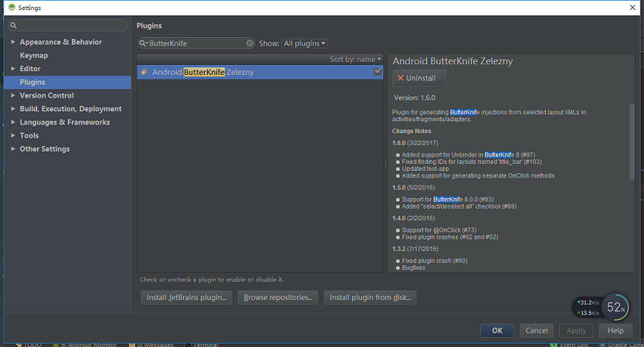The height and width of the screenshot is (347, 644).
Task: Select the Android ButterKnife Zelezny plugin row
Action: (x=260, y=72)
